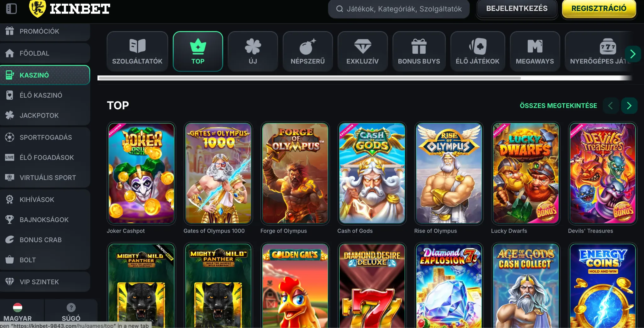Viewport: 644px width, 328px height.
Task: Click the yellow Regisztráció button
Action: [x=599, y=9]
